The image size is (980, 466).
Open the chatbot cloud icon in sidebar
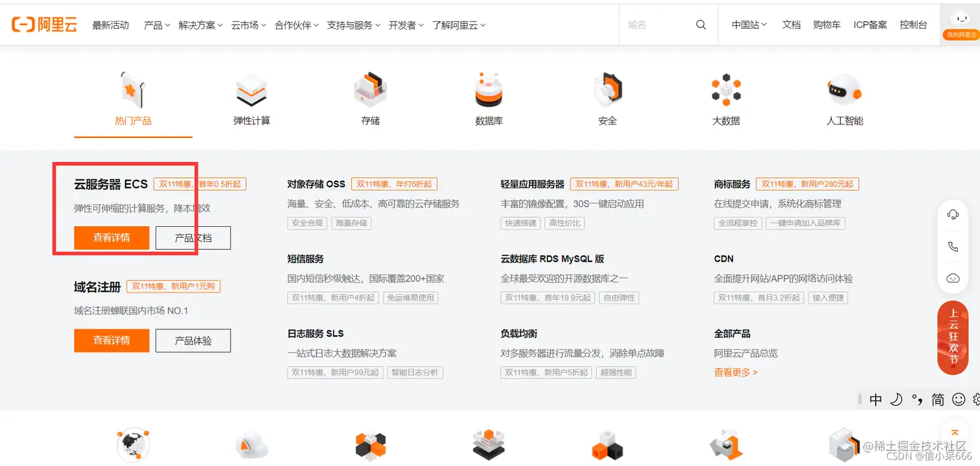(x=952, y=277)
